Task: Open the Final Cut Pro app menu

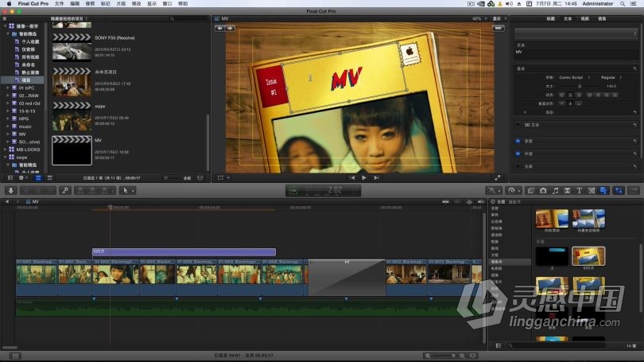Action: pyautogui.click(x=33, y=3)
